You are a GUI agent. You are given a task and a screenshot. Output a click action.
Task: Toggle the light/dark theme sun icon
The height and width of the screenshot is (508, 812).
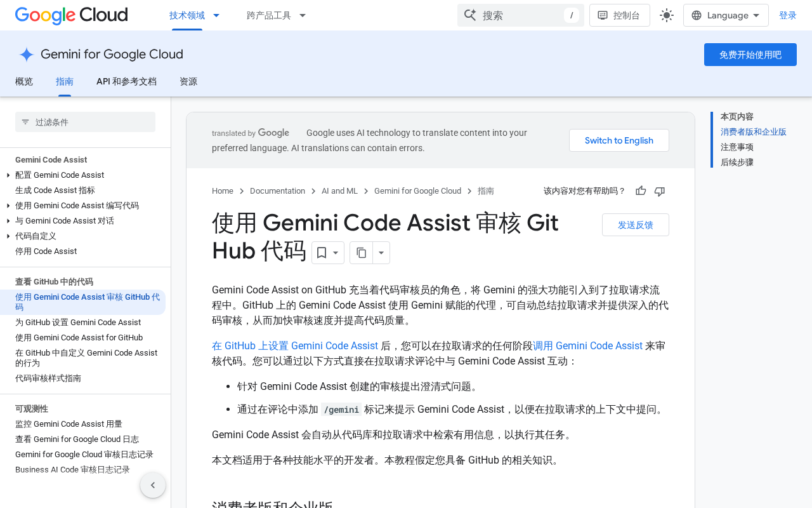pyautogui.click(x=667, y=15)
